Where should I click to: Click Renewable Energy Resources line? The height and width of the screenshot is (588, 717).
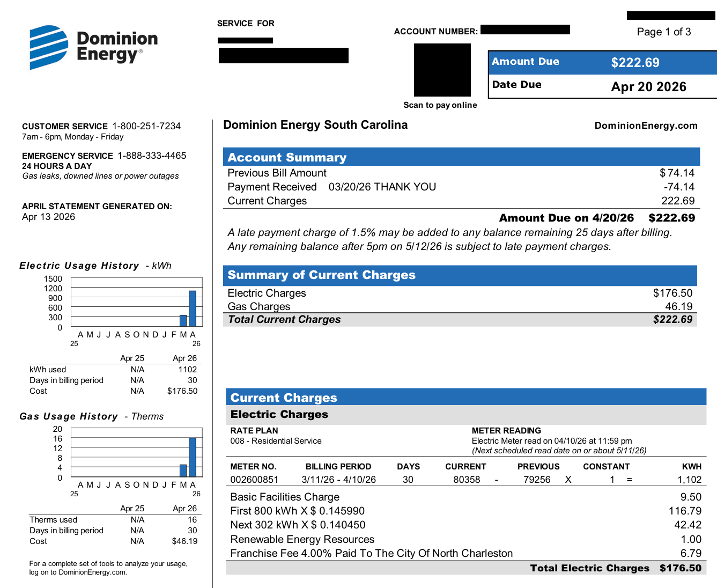[x=466, y=539]
